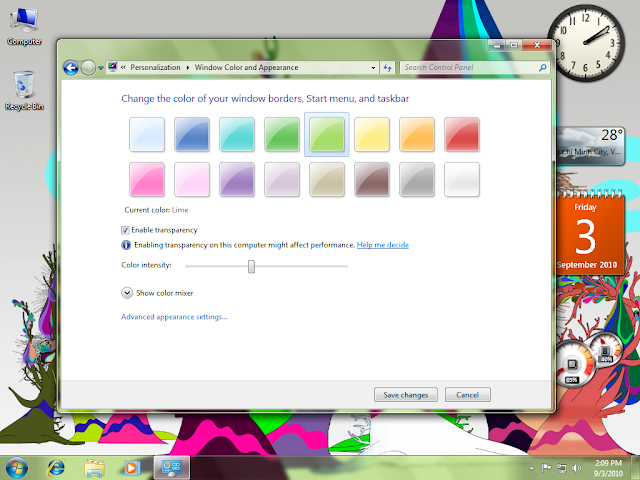
Task: Open the Windows Start orb
Action: point(17,468)
